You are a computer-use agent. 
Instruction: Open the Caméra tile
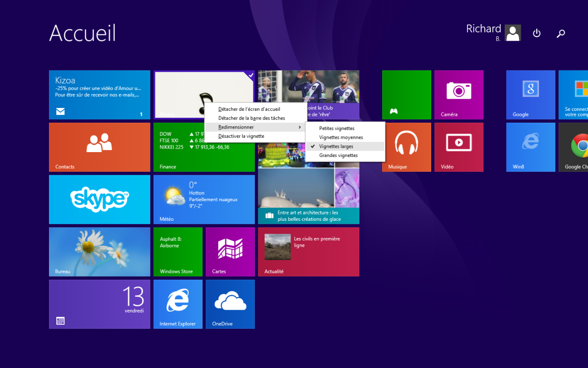click(459, 95)
